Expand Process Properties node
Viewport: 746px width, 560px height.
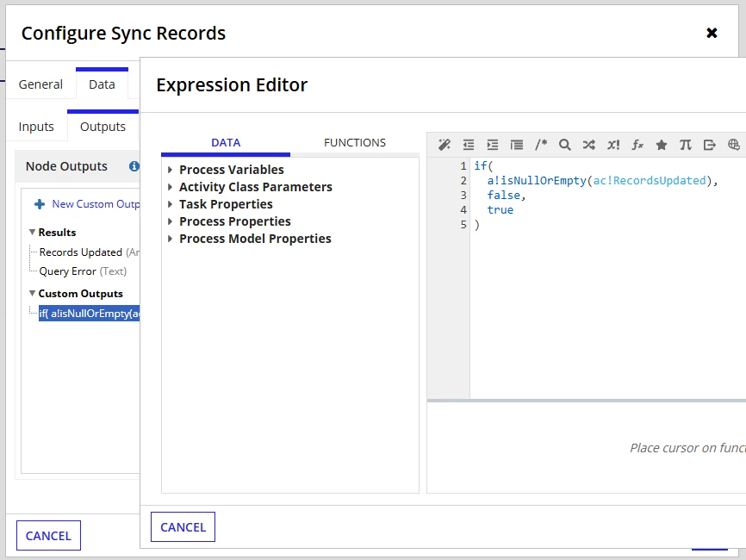pos(170,221)
